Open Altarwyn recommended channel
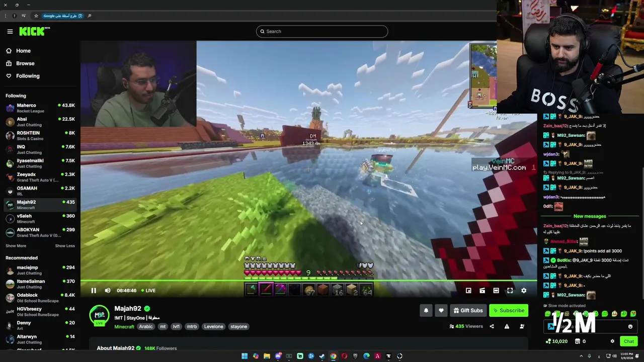This screenshot has width=644, height=362. (40, 339)
